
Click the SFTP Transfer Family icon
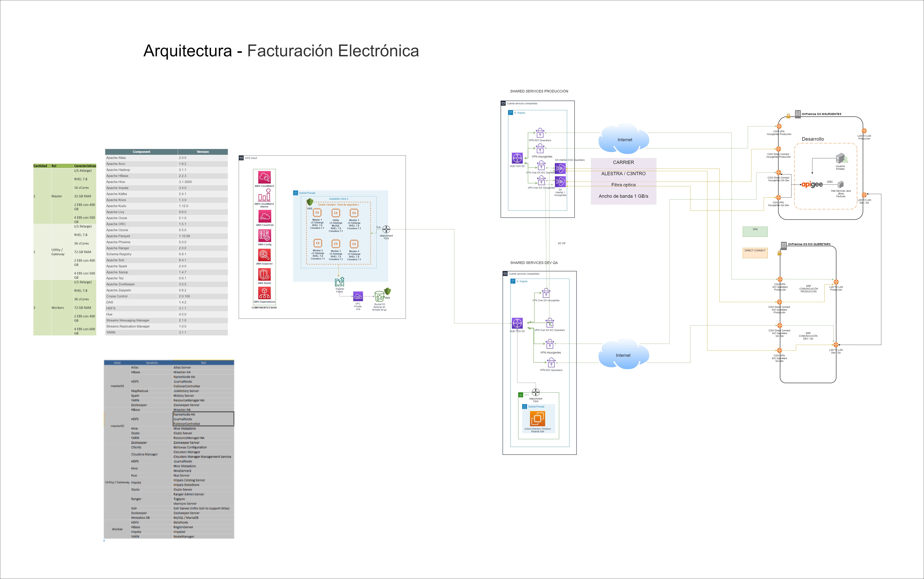[339, 282]
